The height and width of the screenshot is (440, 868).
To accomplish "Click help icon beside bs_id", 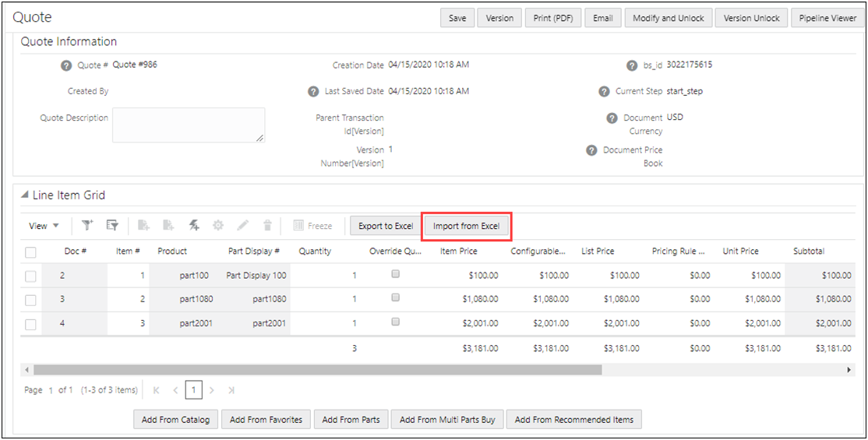I will click(x=632, y=65).
